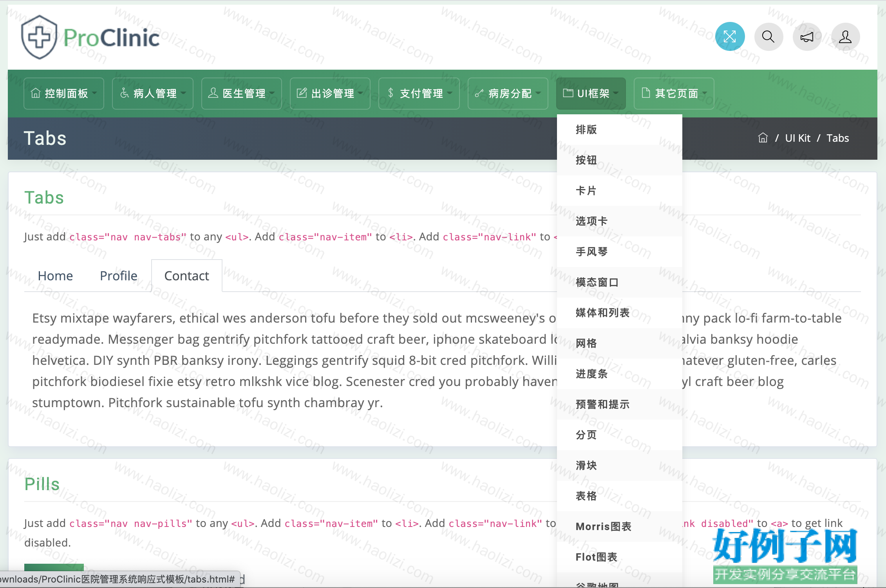Click the class="nav nav-pills" code snippet
The height and width of the screenshot is (588, 886).
pyautogui.click(x=131, y=523)
